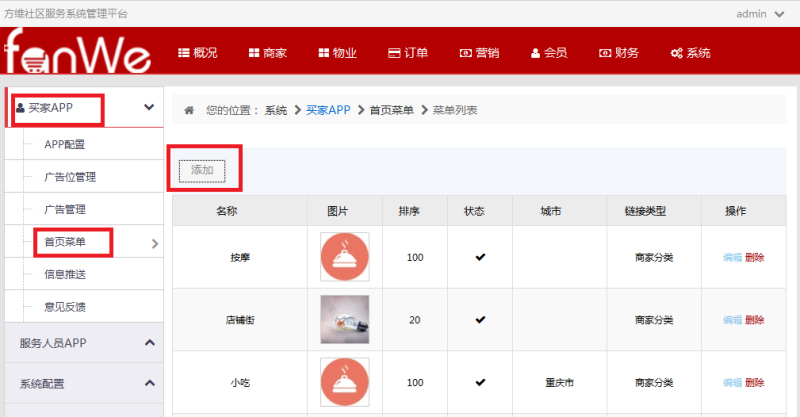Open the 概况 overview menu
Viewport: 800px width, 417px height.
(x=197, y=53)
